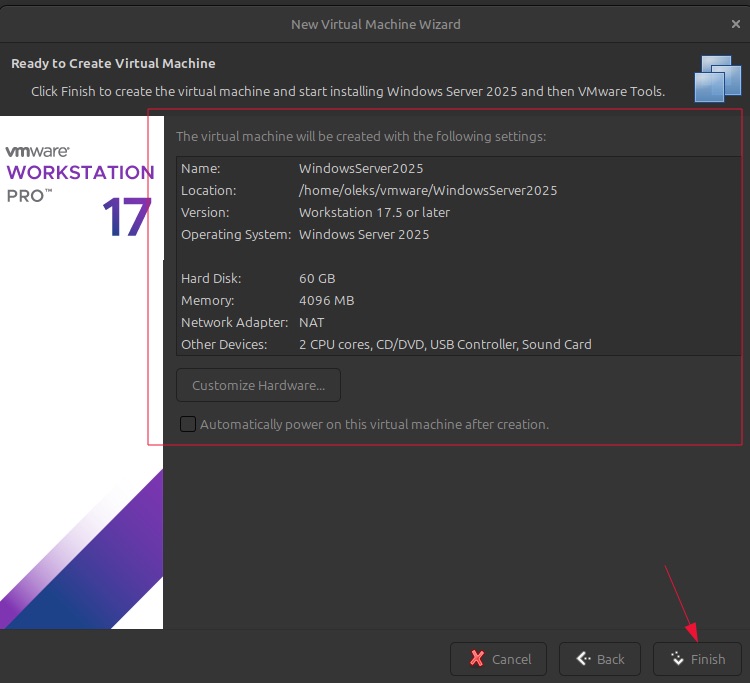Close the New Virtual Machine Wizard window
750x683 pixels.
(736, 24)
